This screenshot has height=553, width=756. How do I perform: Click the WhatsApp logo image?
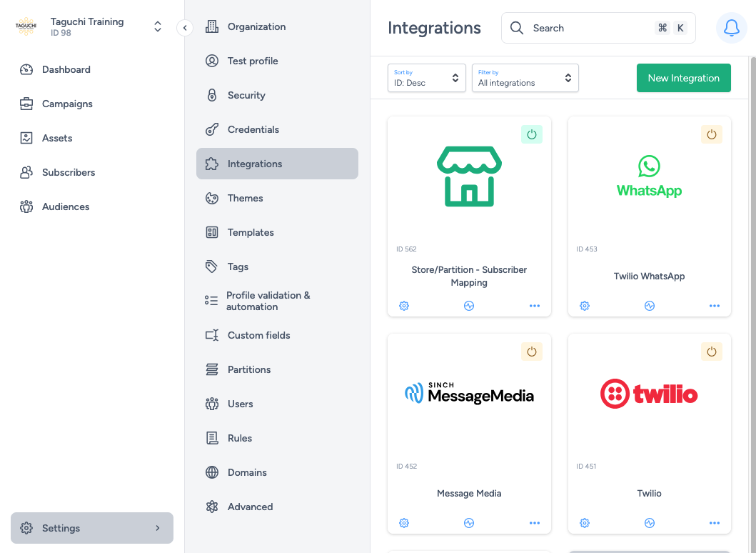(x=649, y=176)
